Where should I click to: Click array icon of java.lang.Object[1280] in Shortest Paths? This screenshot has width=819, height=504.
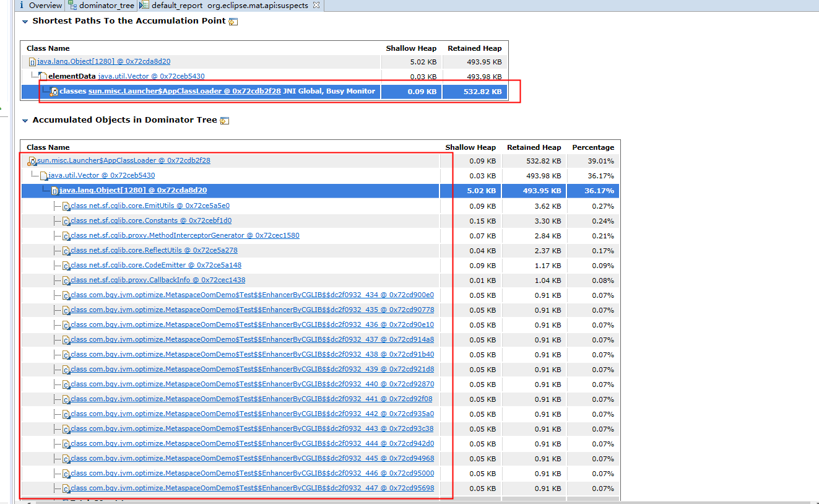[x=32, y=62]
